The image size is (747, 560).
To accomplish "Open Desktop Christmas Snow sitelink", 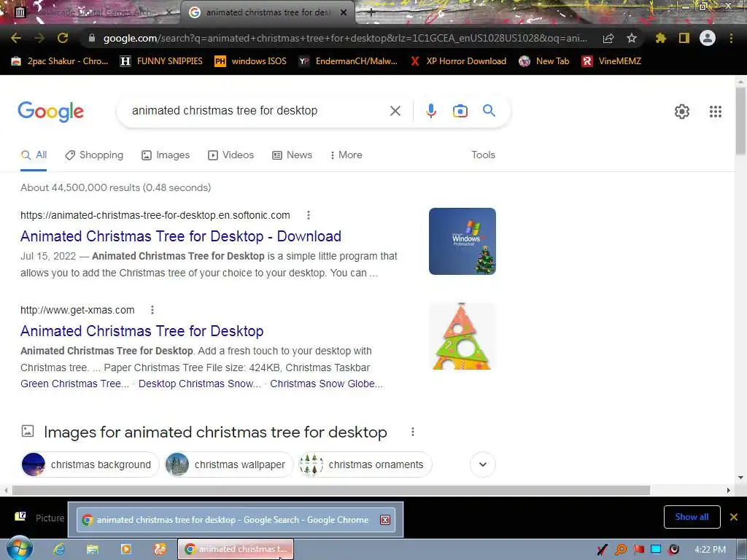I will point(200,384).
